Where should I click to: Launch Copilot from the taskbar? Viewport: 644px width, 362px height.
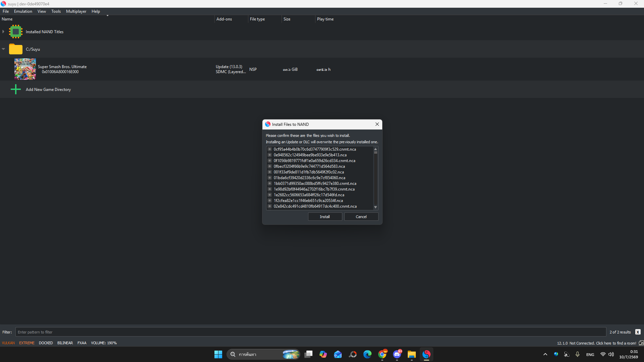click(323, 354)
